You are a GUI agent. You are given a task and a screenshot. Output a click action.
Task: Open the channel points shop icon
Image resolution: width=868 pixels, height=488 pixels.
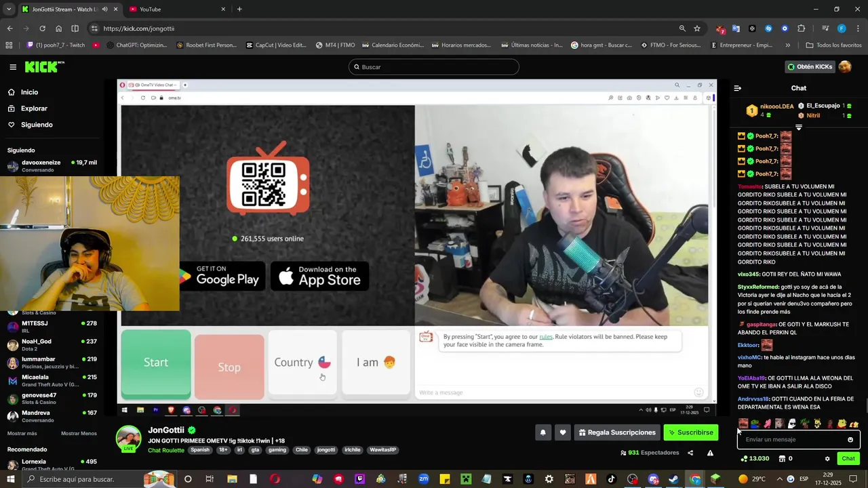(x=781, y=459)
